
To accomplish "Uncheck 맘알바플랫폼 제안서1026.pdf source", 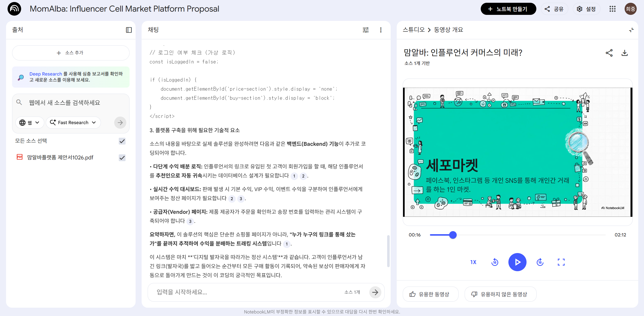I will coord(122,158).
